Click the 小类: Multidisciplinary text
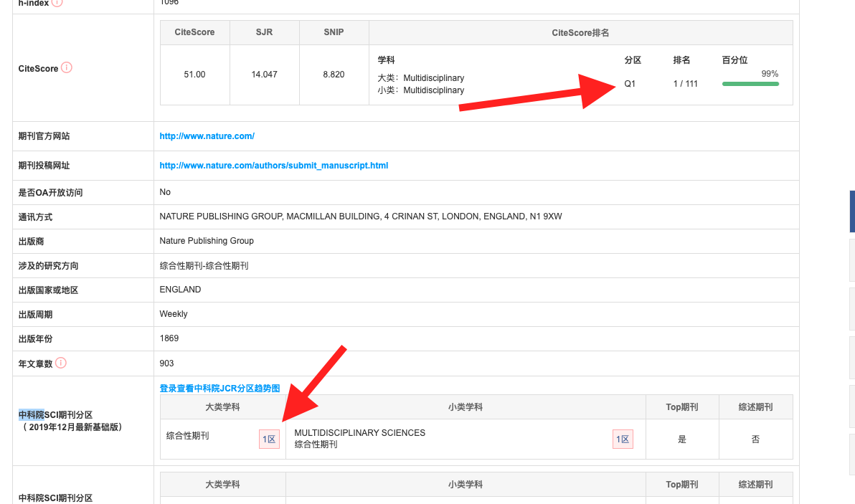855x504 pixels. [421, 90]
